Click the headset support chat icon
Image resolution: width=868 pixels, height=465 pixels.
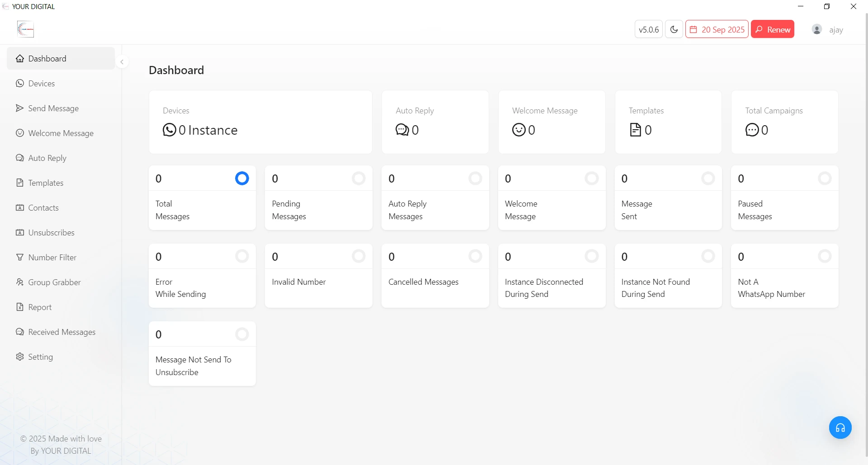click(840, 427)
